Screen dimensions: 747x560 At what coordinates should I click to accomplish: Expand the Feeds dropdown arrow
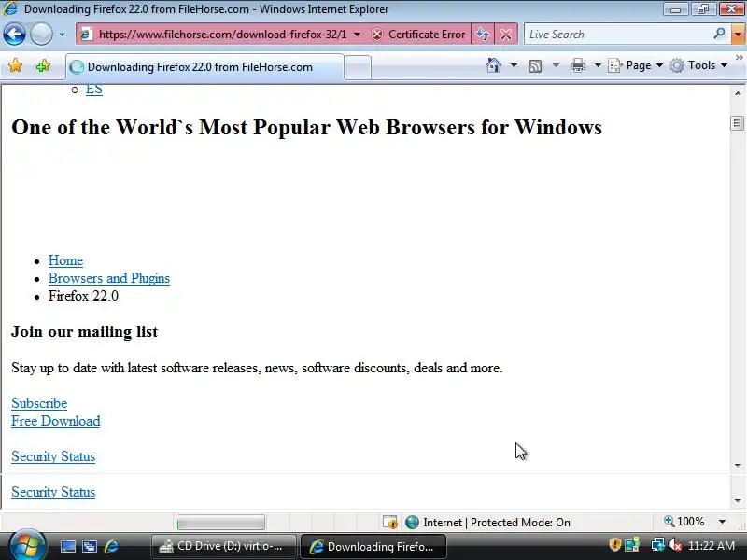(x=556, y=65)
